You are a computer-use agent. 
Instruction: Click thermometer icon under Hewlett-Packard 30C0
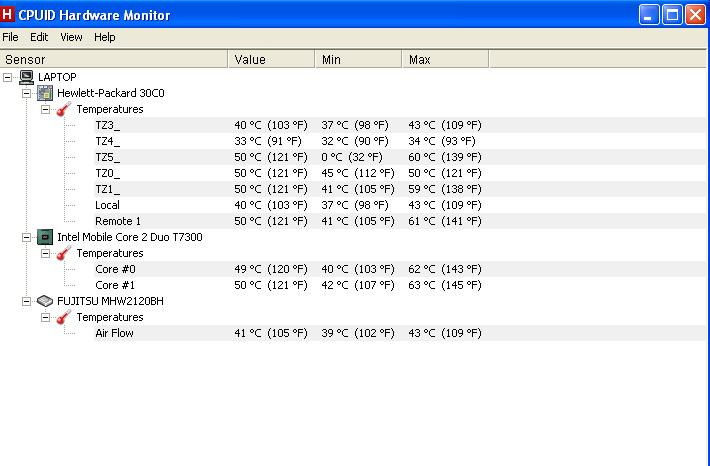pyautogui.click(x=64, y=109)
